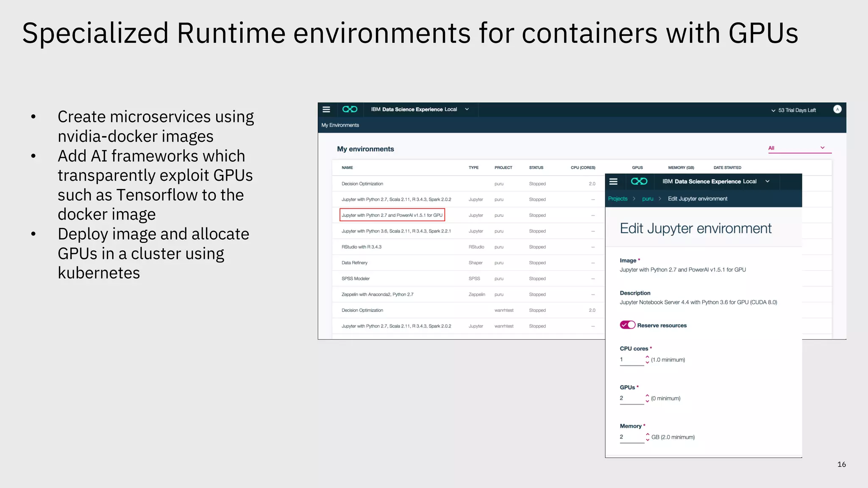Sort by DATE STARTED column header

click(x=727, y=168)
